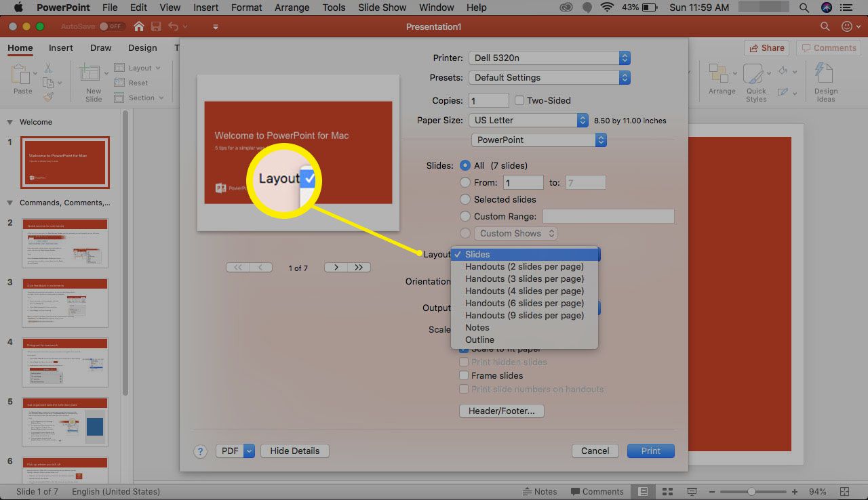
Task: Click the Cut scissors icon
Action: coord(48,68)
